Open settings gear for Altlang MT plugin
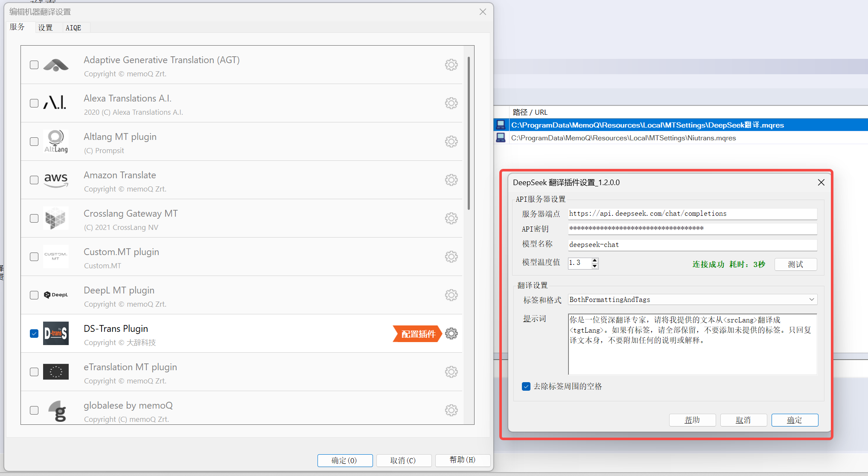 click(x=451, y=142)
